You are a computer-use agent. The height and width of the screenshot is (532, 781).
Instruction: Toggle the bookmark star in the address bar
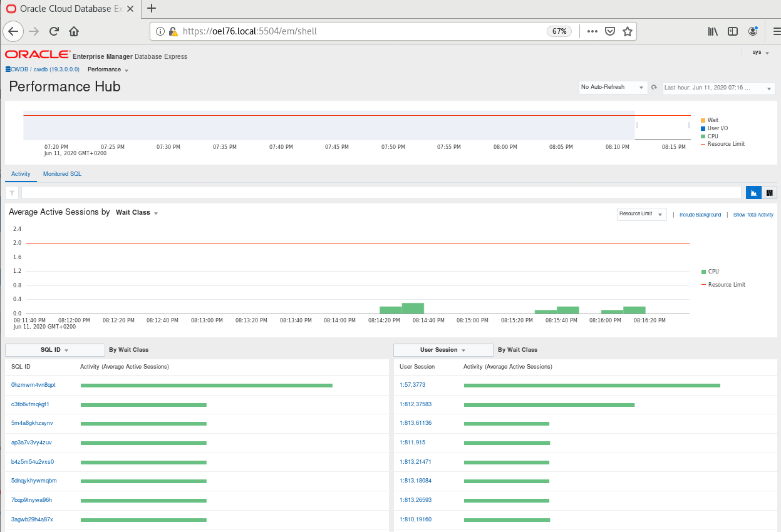pos(627,31)
